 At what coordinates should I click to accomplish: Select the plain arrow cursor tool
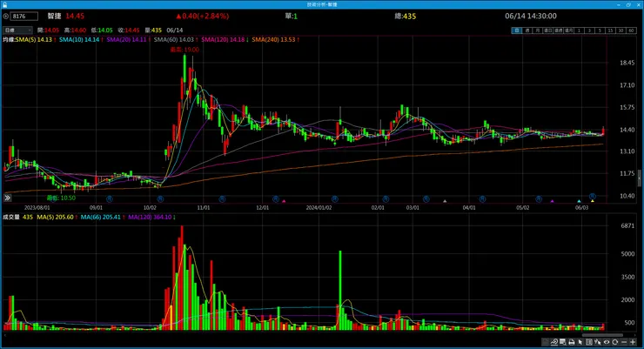tap(580, 342)
